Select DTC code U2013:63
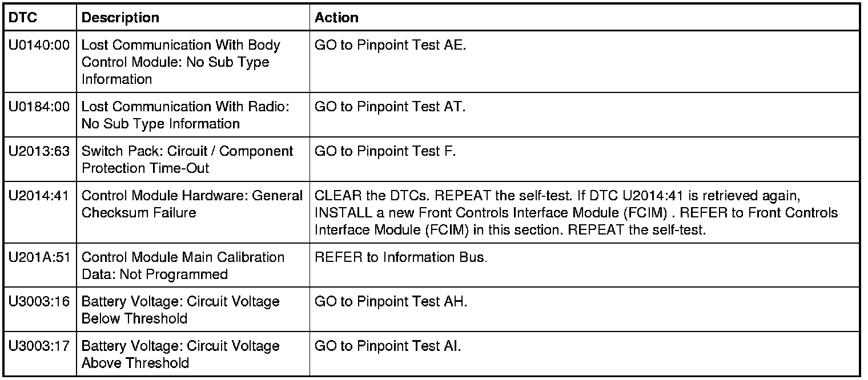868x380 pixels. [39, 151]
